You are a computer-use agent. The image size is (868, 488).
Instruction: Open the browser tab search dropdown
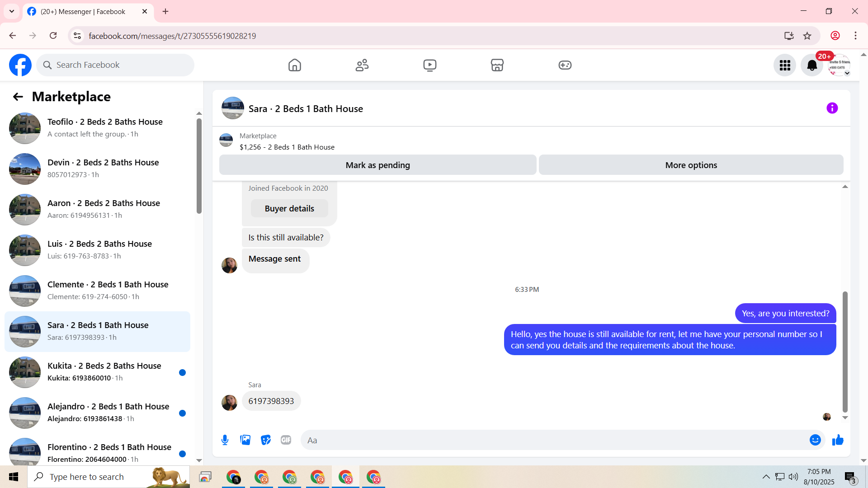(x=12, y=11)
